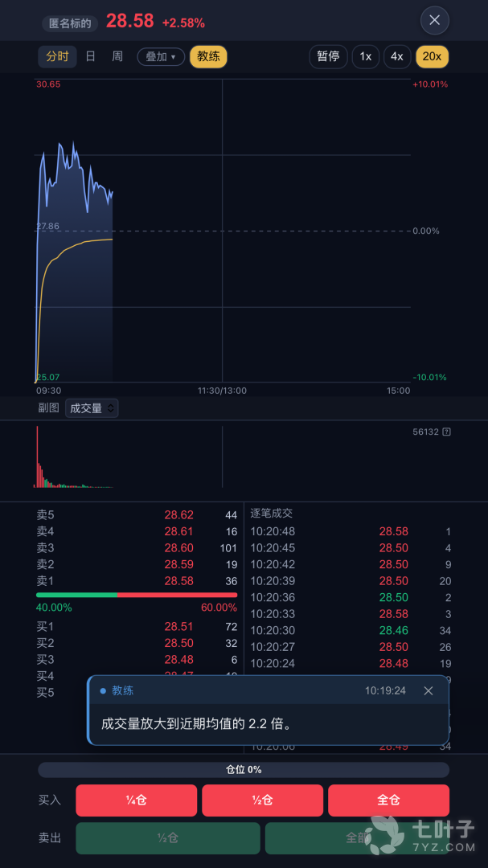Switch to the 分时 chart tab

(57, 56)
